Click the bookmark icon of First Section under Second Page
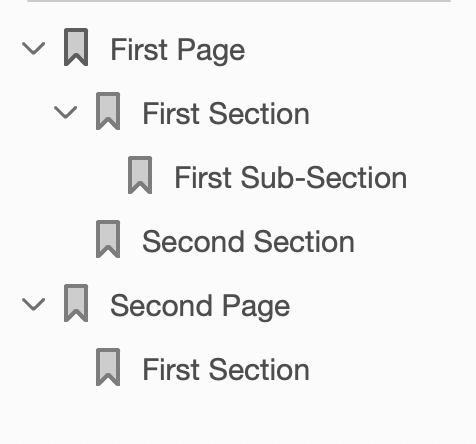This screenshot has height=444, width=476. 108,367
